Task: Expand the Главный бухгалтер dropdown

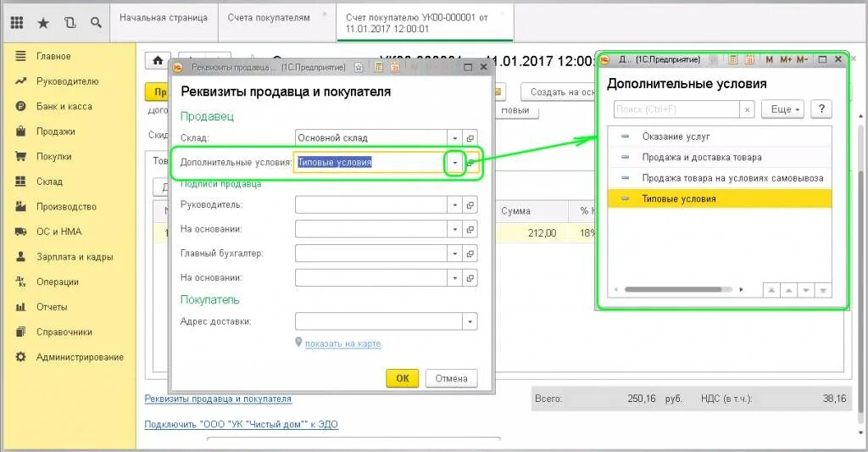Action: tap(454, 254)
